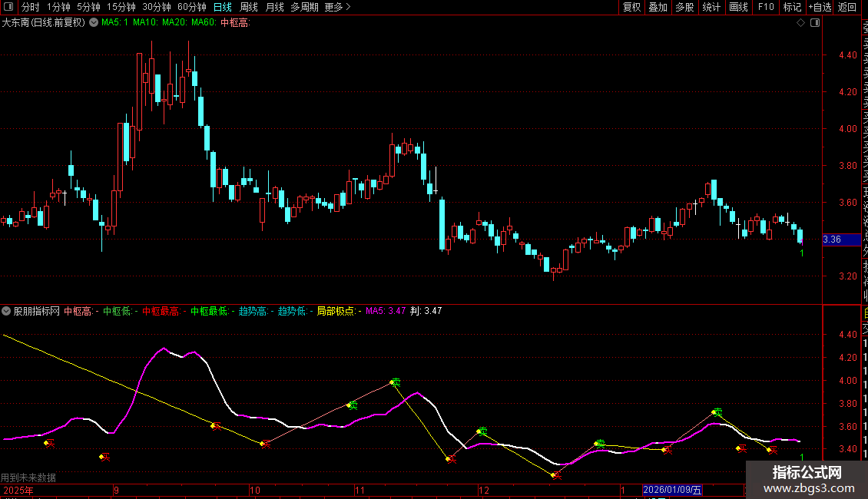Click the 卖 sell signal near 4.00 peak

[x=396, y=382]
